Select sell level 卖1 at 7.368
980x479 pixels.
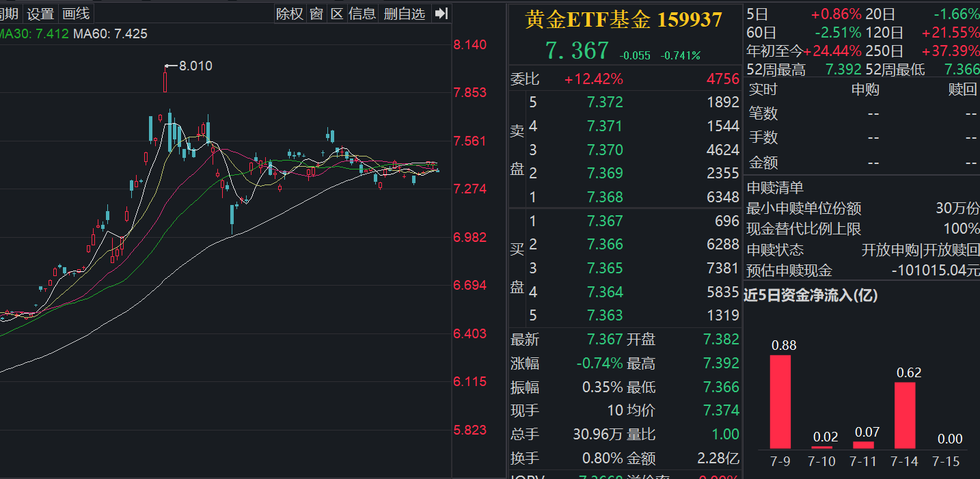pyautogui.click(x=604, y=196)
